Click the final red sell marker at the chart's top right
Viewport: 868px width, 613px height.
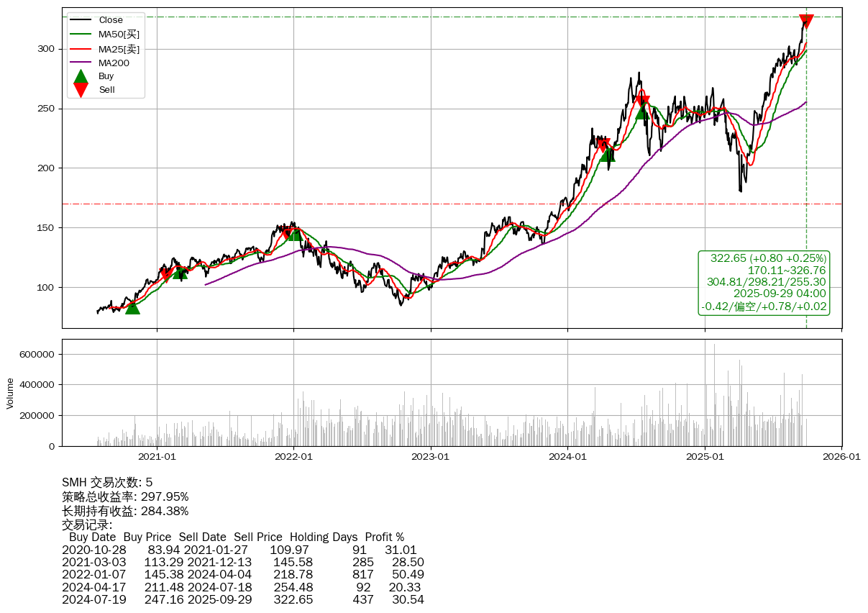806,22
